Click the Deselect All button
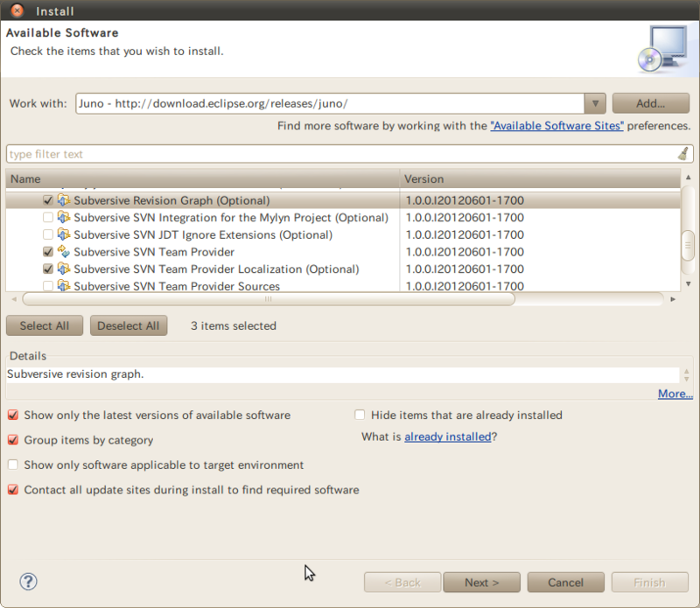700x608 pixels. pyautogui.click(x=128, y=326)
